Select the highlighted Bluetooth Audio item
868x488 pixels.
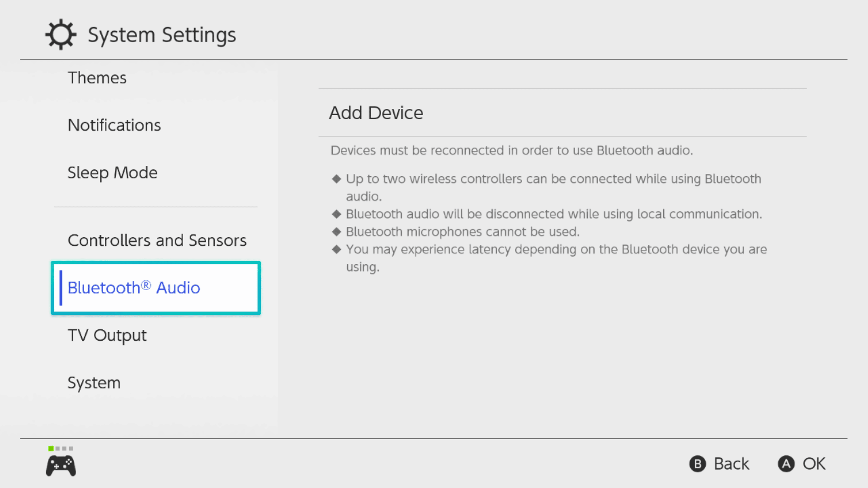tap(156, 288)
